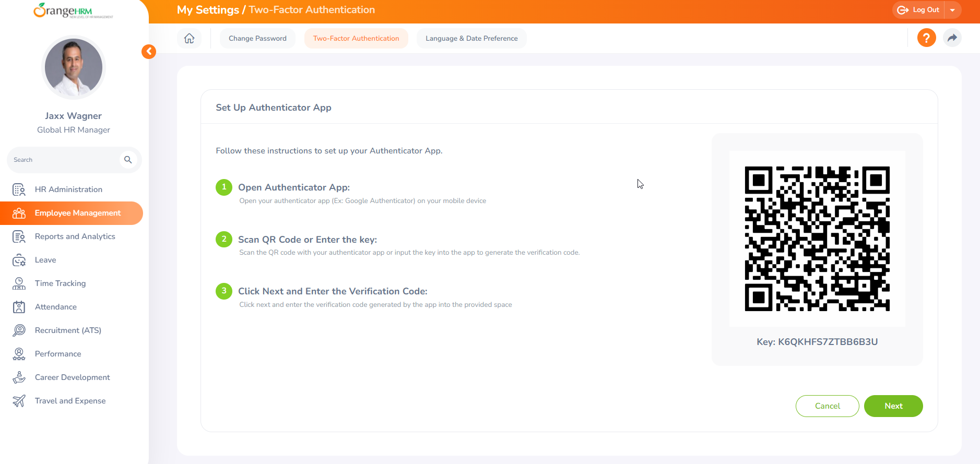Open the orange help question mark icon
The width and height of the screenshot is (980, 464).
926,38
